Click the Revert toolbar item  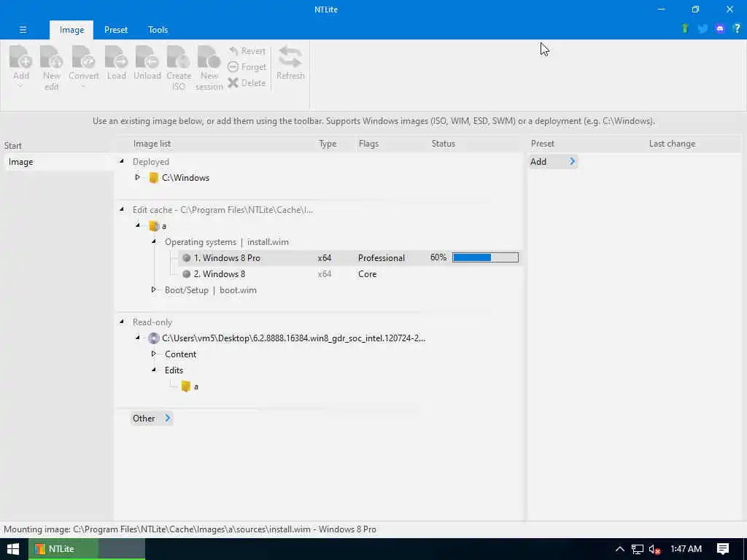click(247, 51)
